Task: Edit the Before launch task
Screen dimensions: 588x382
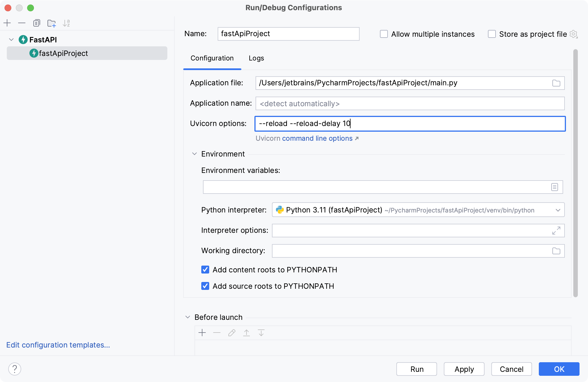Action: point(232,333)
